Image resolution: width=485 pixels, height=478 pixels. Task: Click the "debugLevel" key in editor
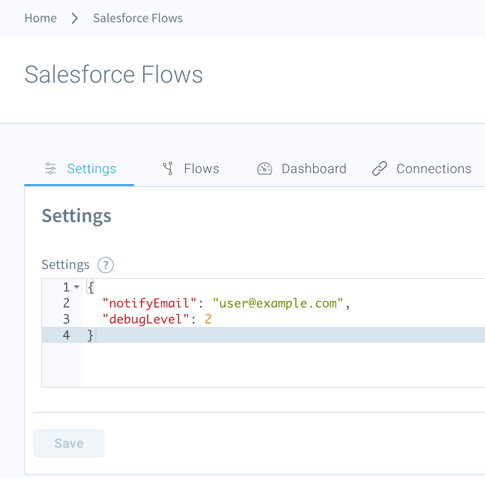(x=146, y=319)
